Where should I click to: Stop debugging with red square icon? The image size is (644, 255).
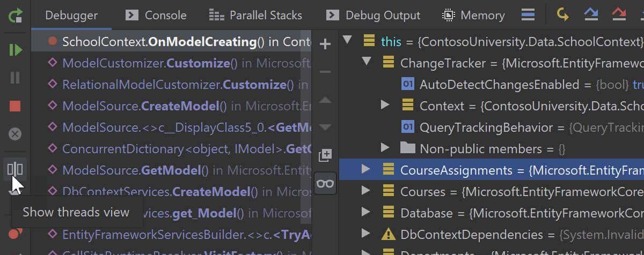(x=15, y=106)
